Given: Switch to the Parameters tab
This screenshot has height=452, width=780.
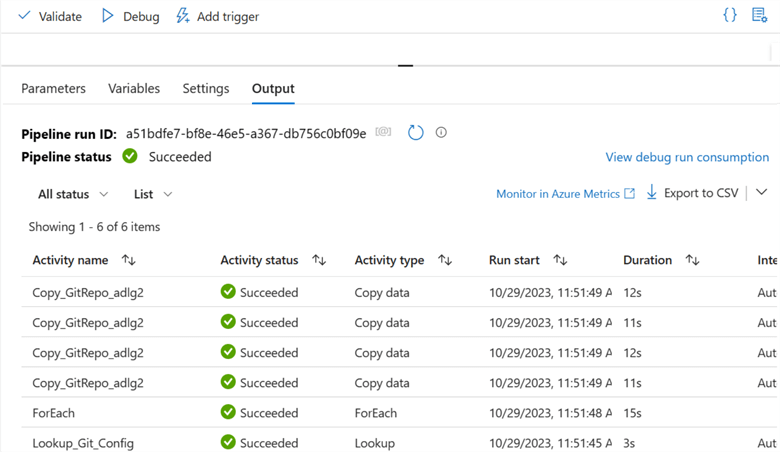Looking at the screenshot, I should pyautogui.click(x=53, y=88).
